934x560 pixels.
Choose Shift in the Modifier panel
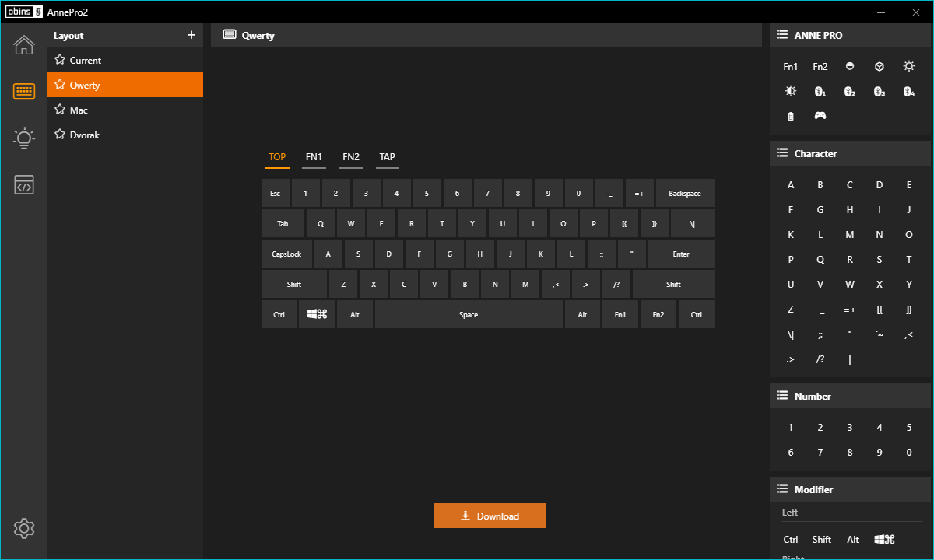pos(822,539)
